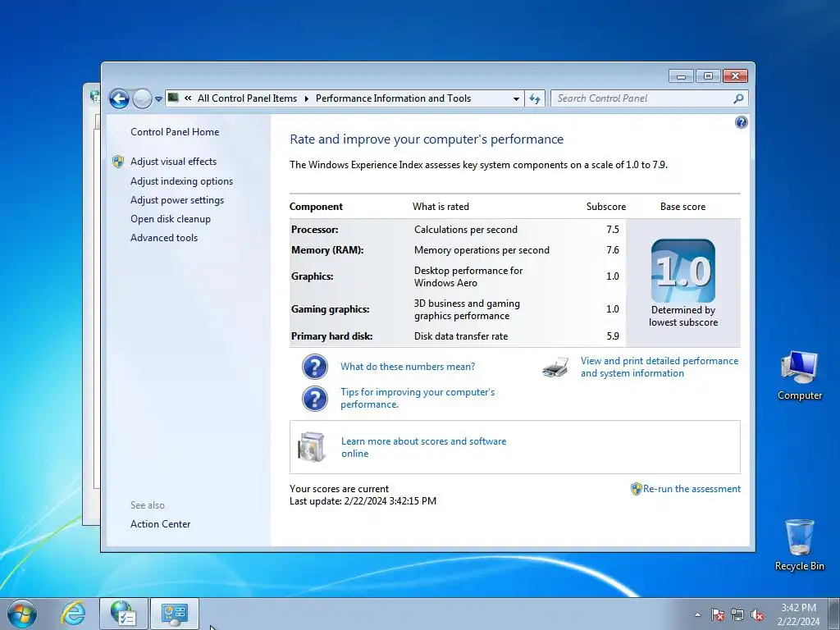Click the question icon beside Tips for improving
The image size is (840, 630).
coord(315,399)
